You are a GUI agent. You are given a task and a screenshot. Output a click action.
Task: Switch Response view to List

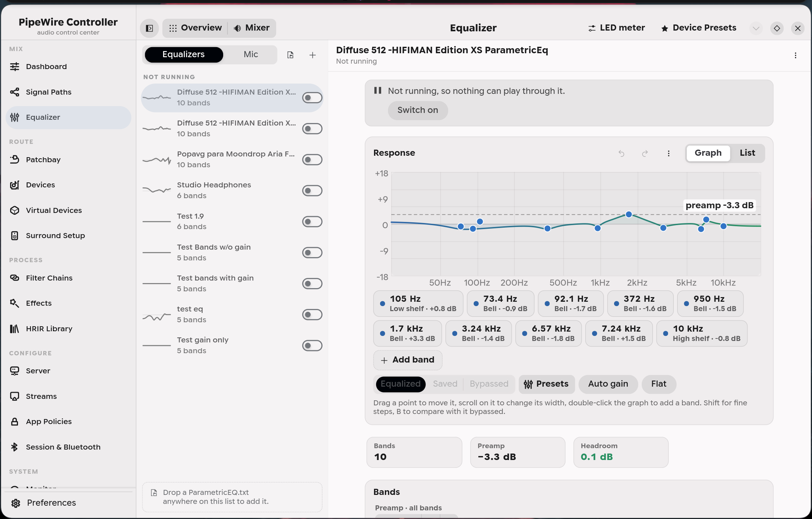click(x=747, y=153)
